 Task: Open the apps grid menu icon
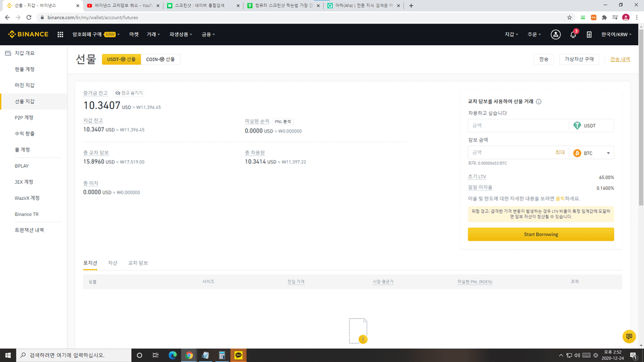pyautogui.click(x=60, y=35)
